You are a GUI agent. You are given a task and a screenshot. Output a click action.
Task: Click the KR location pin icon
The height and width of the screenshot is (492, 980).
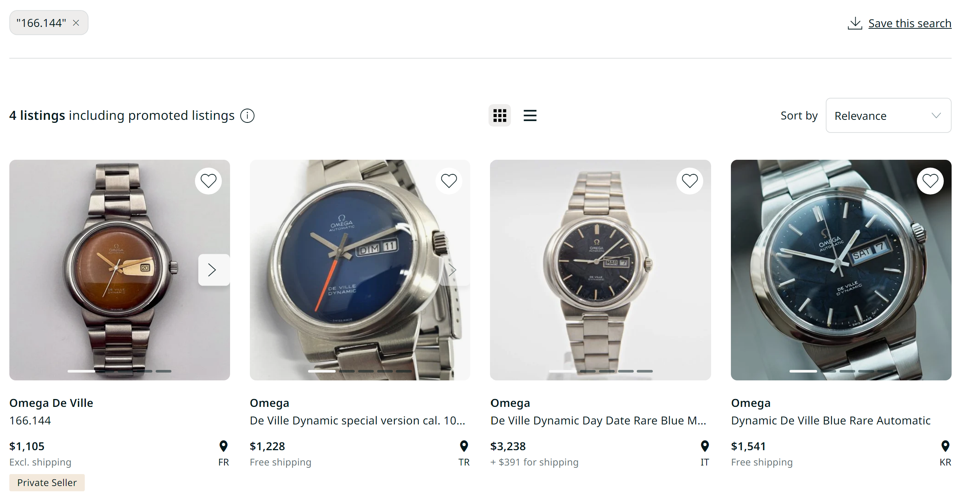pos(945,446)
